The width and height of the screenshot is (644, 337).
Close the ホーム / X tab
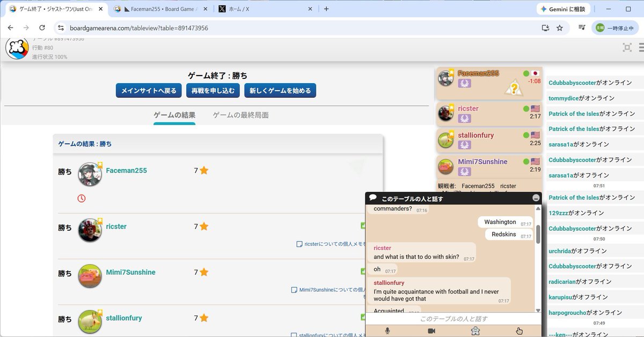310,9
